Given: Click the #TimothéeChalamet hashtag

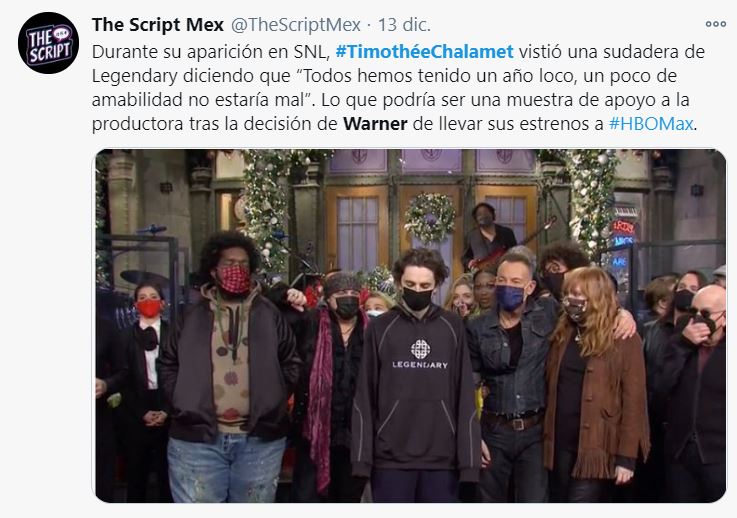Looking at the screenshot, I should (424, 52).
